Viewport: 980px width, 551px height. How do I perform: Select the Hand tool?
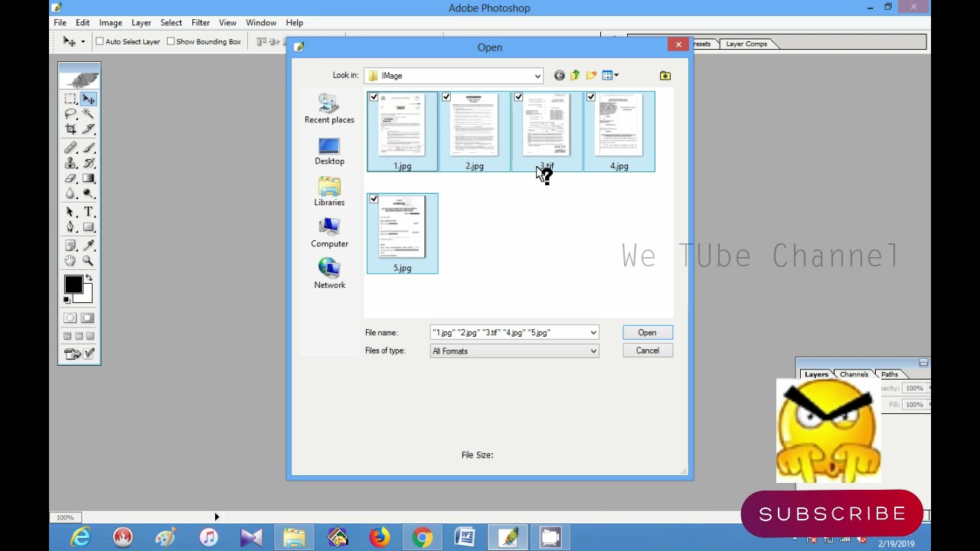70,261
